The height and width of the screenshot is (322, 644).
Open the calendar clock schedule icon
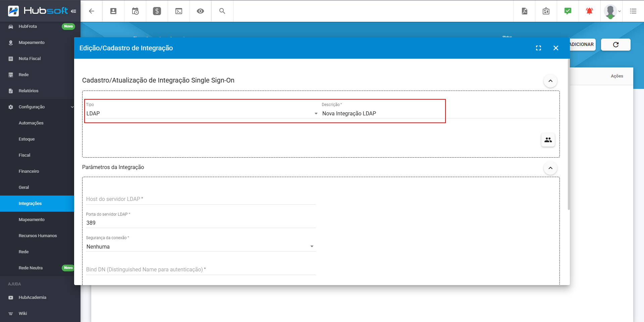coord(135,11)
